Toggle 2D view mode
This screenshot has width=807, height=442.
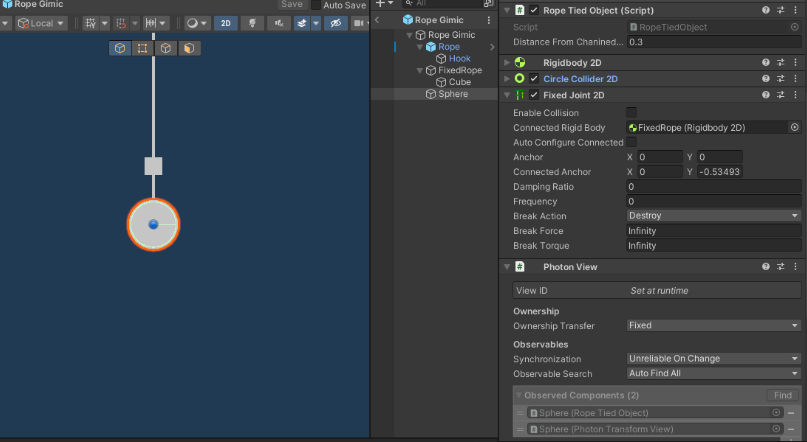point(225,23)
